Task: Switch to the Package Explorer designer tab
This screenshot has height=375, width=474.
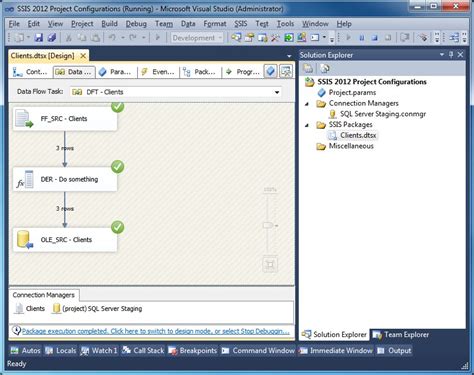Action: (x=200, y=72)
